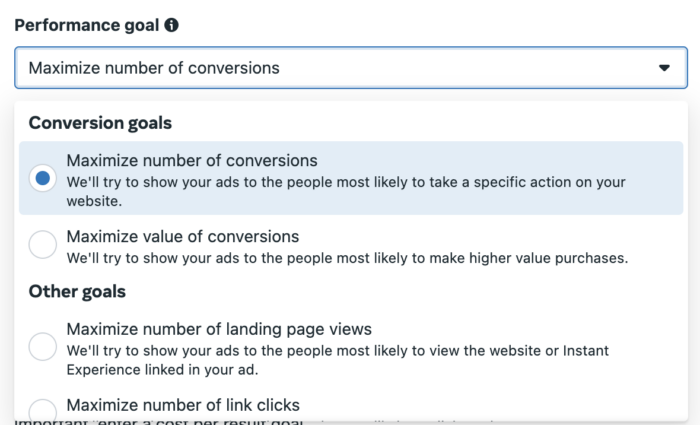Select the Maximize number of conversions radio button
This screenshot has width=700, height=425.
tap(42, 178)
